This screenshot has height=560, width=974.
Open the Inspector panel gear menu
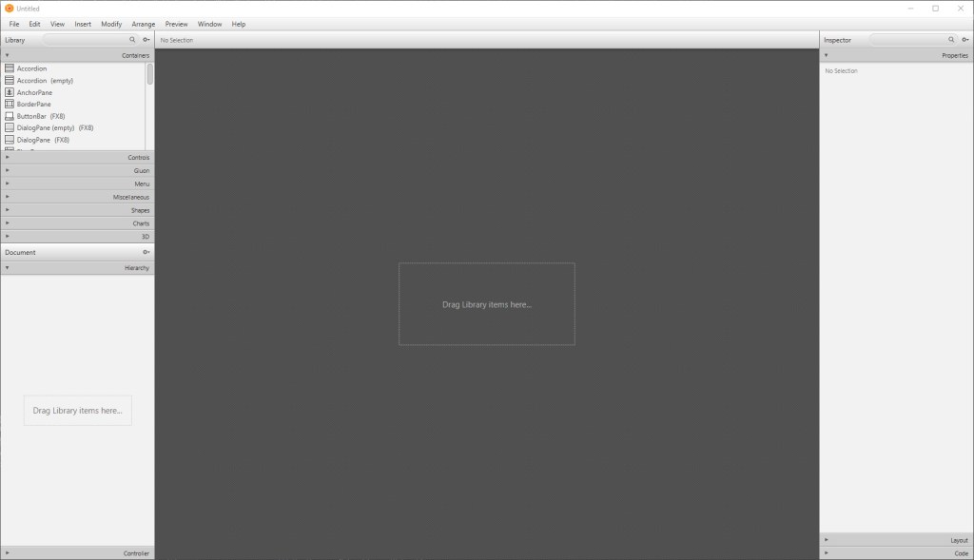964,40
